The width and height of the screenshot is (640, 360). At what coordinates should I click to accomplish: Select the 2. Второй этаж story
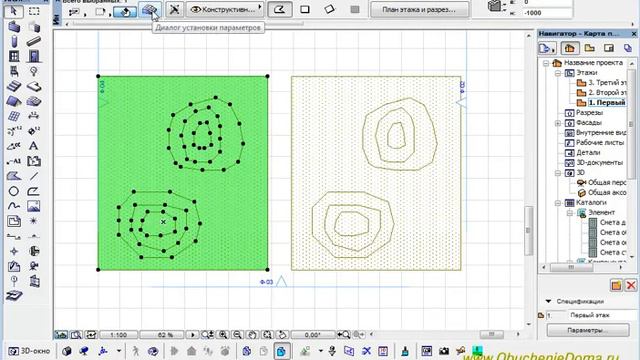coord(602,93)
